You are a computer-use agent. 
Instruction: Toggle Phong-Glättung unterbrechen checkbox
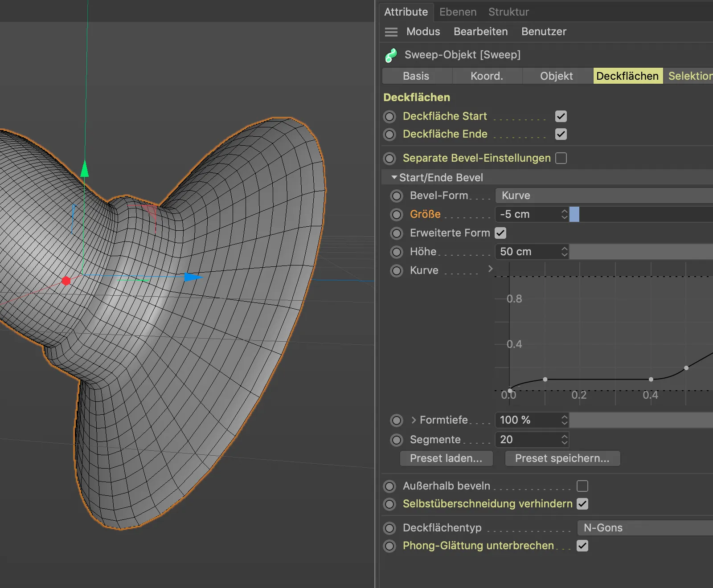(582, 546)
